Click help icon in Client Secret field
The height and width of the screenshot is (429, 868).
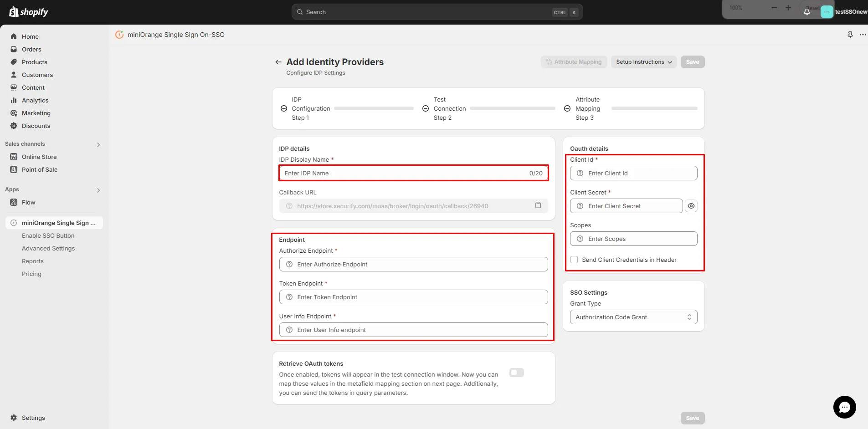[x=580, y=206]
